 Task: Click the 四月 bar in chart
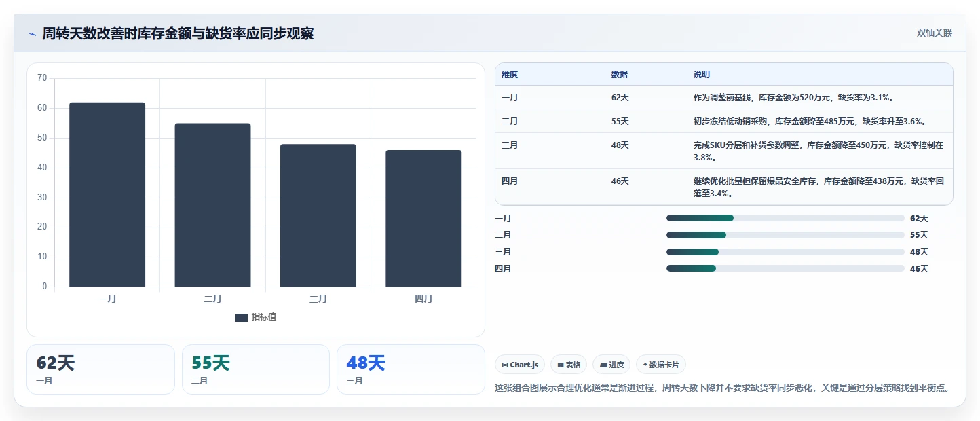pos(423,218)
